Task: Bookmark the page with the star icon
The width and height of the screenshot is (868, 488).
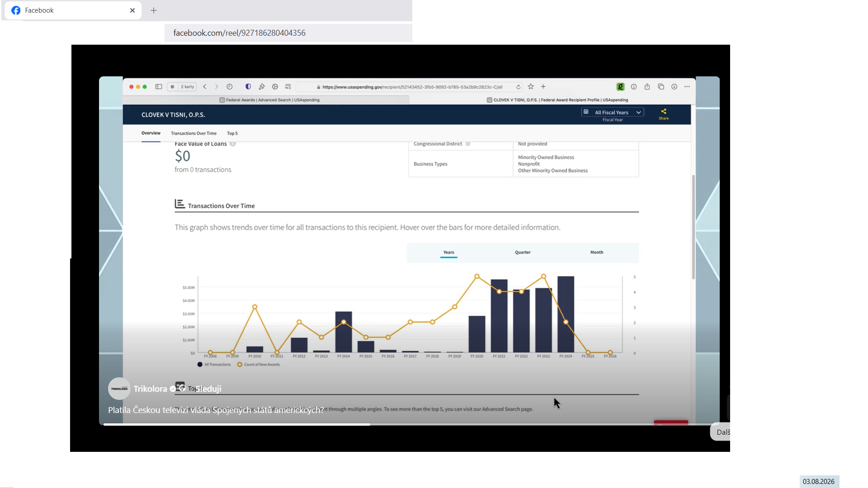Action: coord(531,87)
